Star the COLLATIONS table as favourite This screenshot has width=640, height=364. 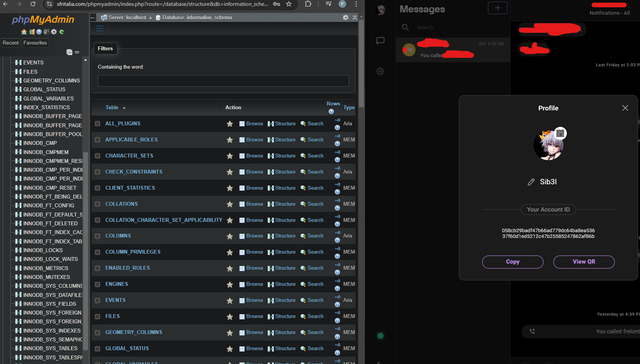(x=230, y=204)
